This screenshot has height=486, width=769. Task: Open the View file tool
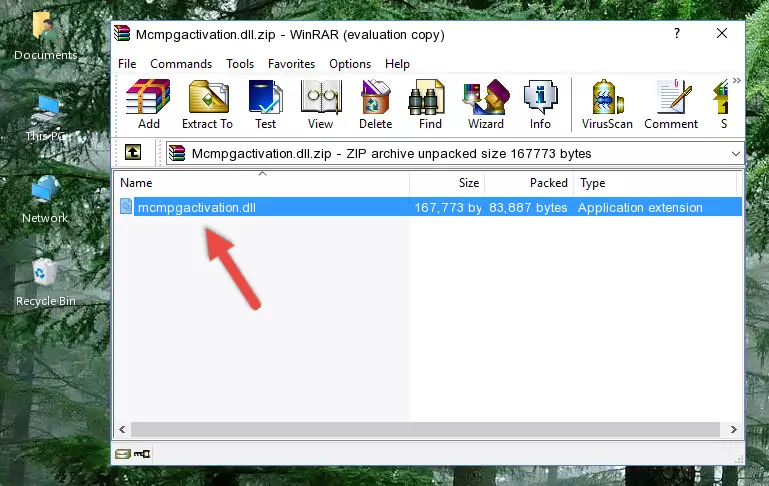click(321, 104)
